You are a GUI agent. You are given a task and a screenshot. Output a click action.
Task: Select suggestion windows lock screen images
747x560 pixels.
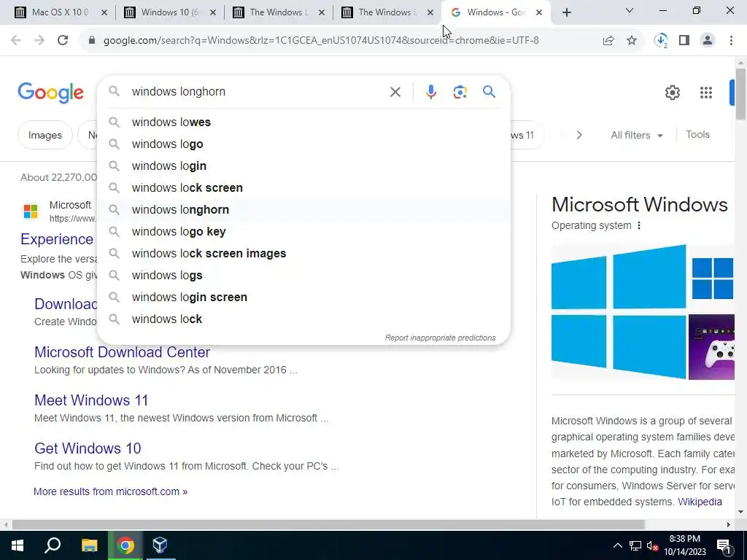(303, 254)
